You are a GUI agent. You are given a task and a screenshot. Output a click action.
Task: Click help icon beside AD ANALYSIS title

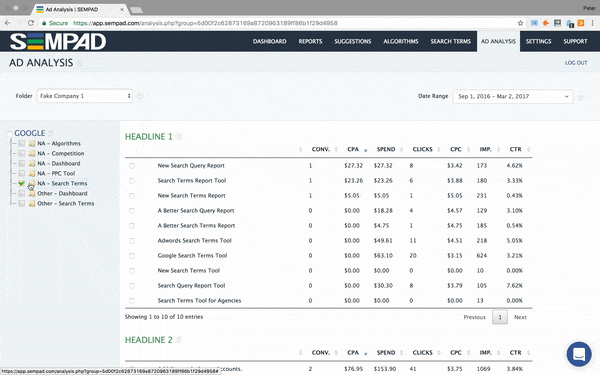click(79, 63)
